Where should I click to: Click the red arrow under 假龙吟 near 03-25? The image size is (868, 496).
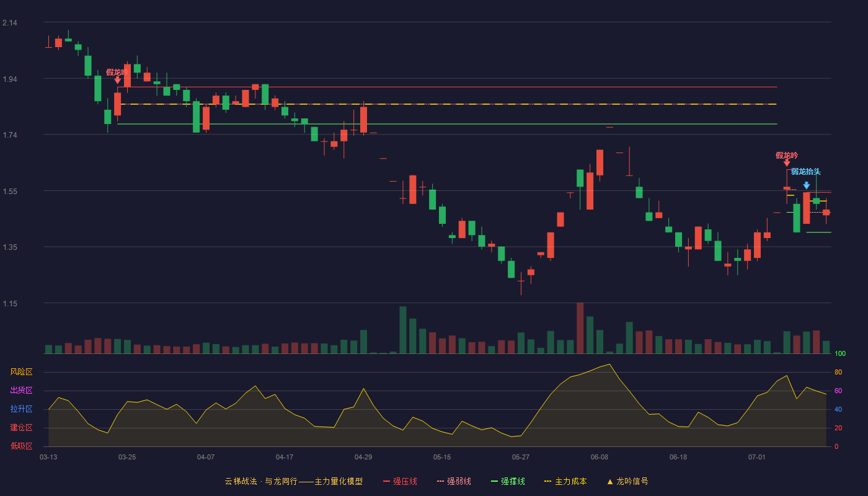click(117, 80)
